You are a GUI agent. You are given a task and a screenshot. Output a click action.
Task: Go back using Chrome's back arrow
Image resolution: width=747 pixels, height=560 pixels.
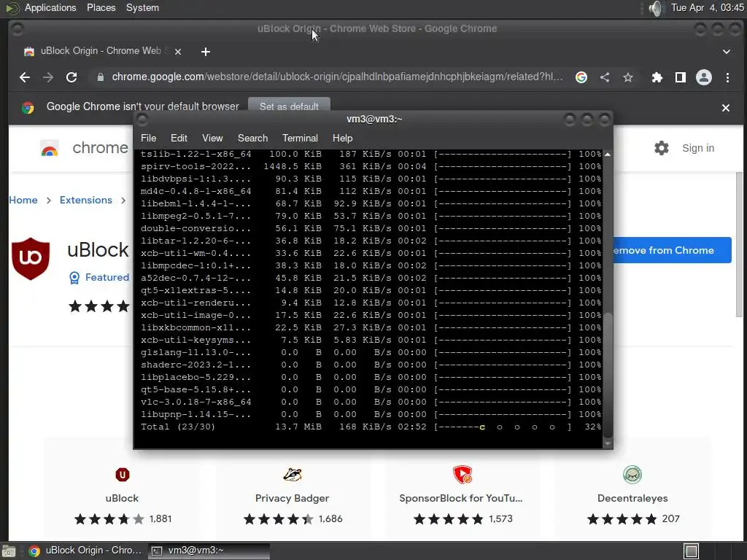point(25,77)
